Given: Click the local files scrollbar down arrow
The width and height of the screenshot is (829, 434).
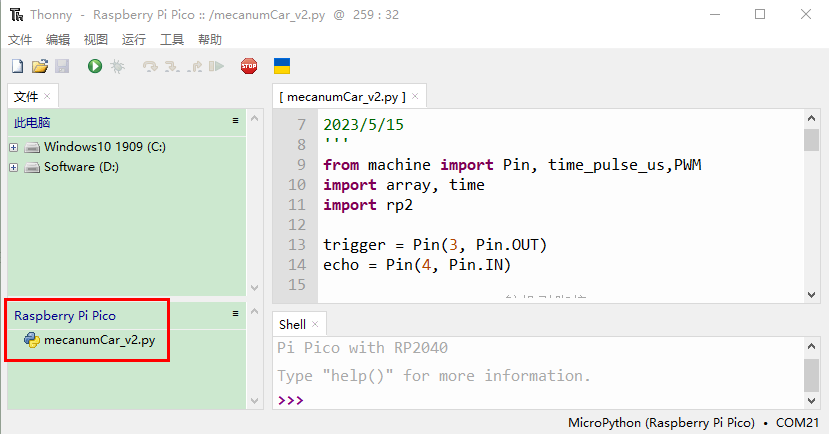Looking at the screenshot, I should pyautogui.click(x=254, y=288).
